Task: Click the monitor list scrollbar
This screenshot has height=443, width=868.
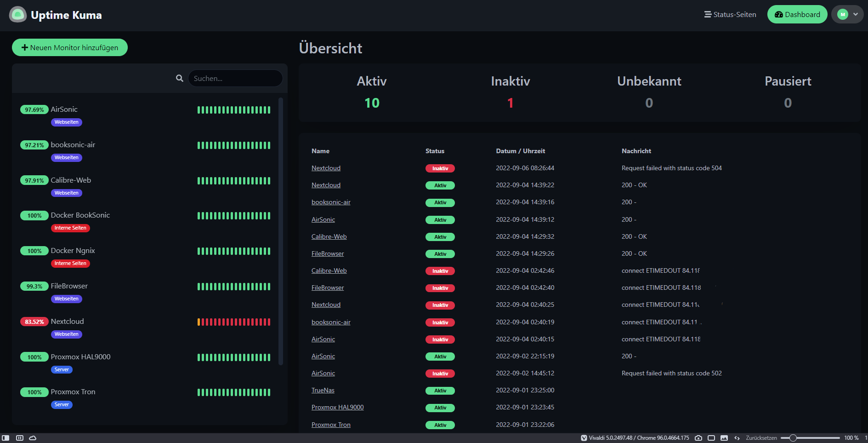Action: 281,231
